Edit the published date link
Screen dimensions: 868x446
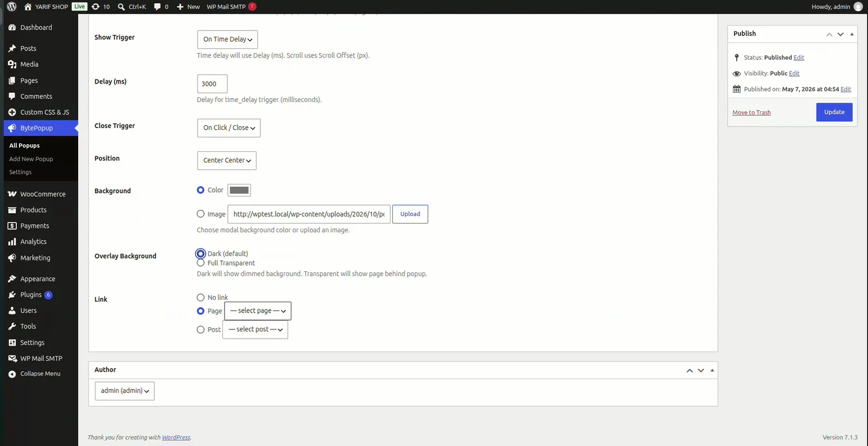(846, 89)
